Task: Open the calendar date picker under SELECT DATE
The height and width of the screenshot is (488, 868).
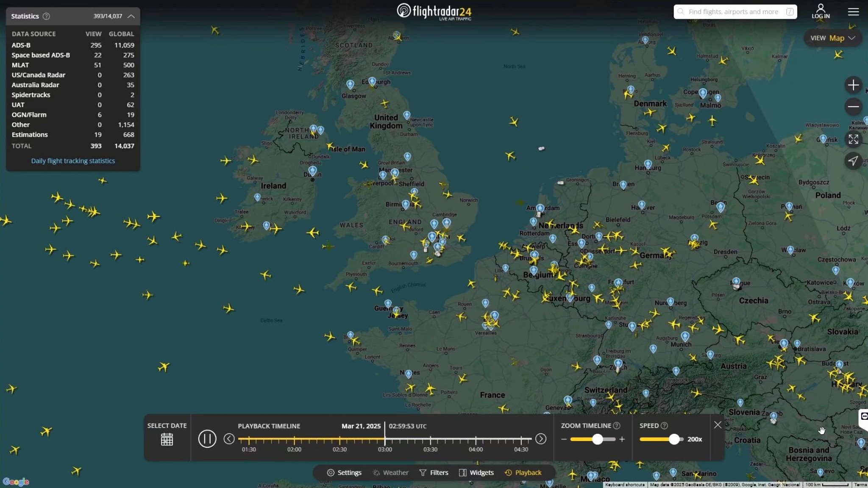Action: (167, 439)
